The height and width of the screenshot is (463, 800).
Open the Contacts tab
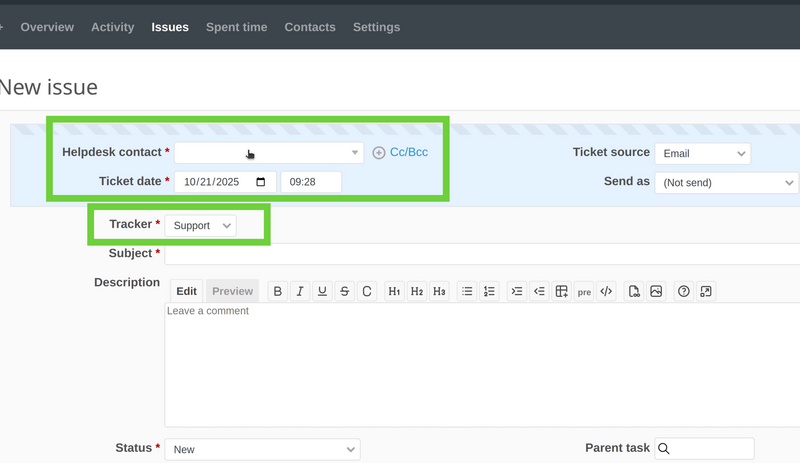(310, 27)
